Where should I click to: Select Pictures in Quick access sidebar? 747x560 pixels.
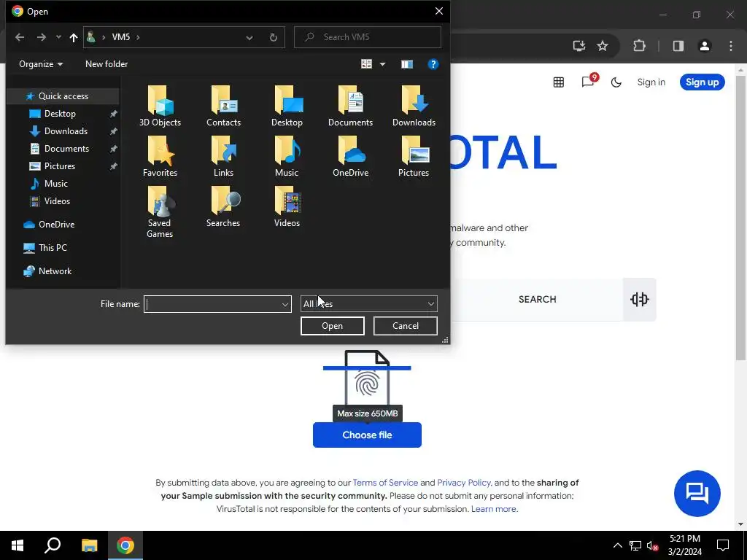click(60, 166)
